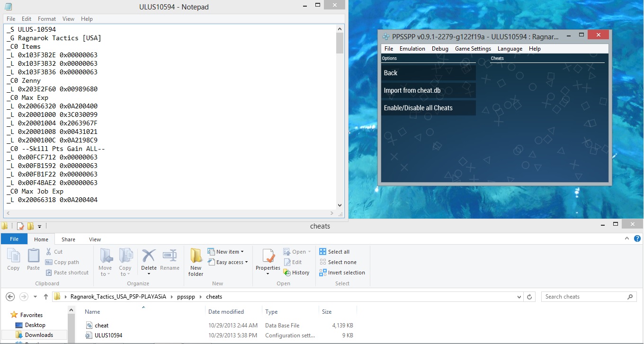Click Select all in the ribbon
This screenshot has width=644, height=344.
coord(334,252)
